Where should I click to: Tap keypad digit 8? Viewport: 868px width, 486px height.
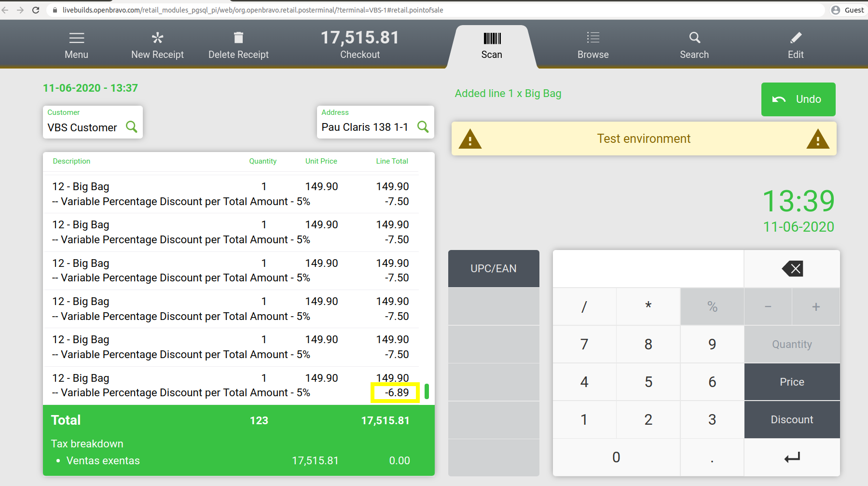click(648, 344)
